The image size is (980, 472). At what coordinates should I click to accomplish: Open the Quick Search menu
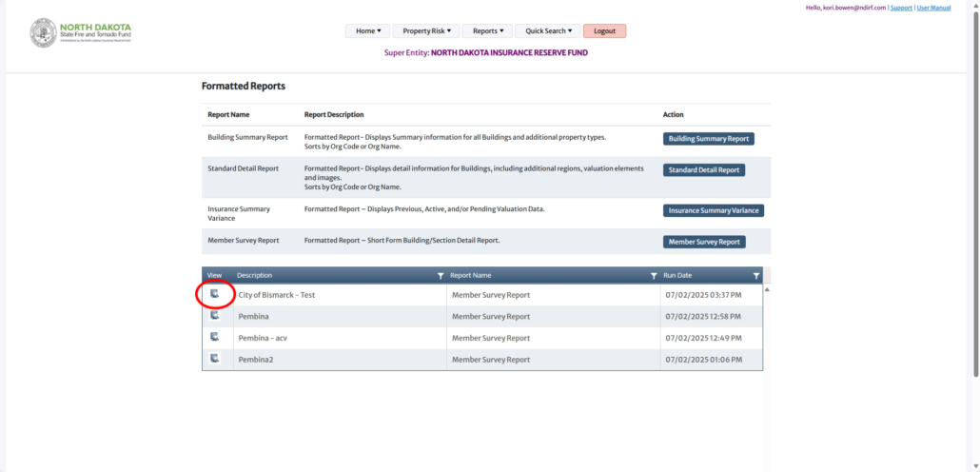[547, 31]
